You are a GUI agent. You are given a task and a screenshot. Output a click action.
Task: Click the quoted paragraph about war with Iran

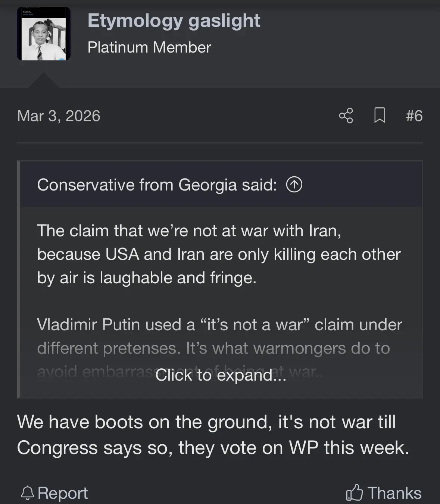click(x=219, y=254)
